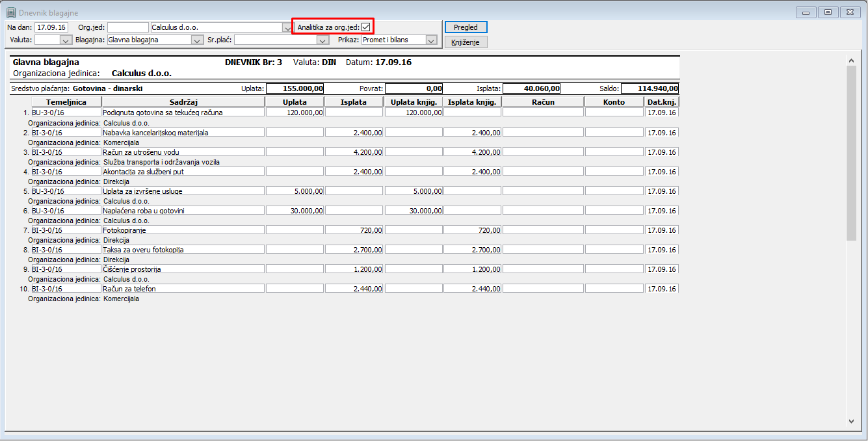Click the Isplata total 40.060,00 field
Screen dimensions: 868x441
[531, 88]
